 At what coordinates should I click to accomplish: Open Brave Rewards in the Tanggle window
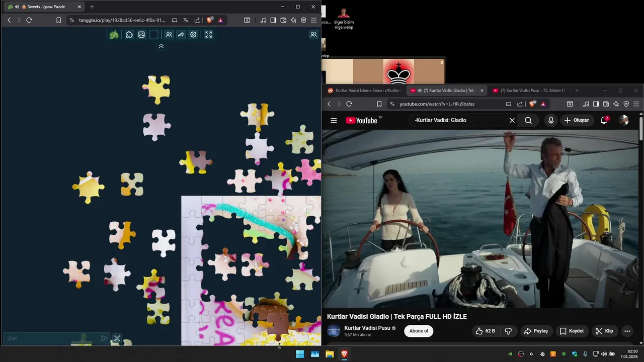click(x=220, y=20)
